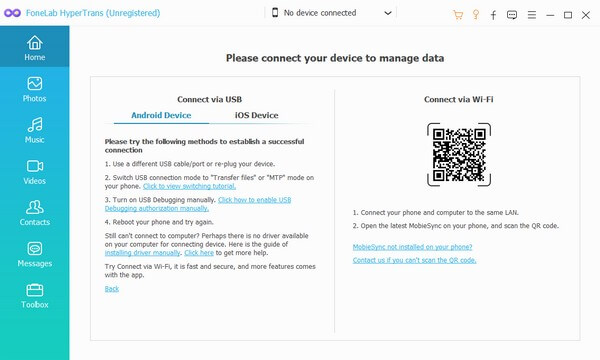Open the hamburger menu icon
The image size is (600, 360).
[532, 15]
